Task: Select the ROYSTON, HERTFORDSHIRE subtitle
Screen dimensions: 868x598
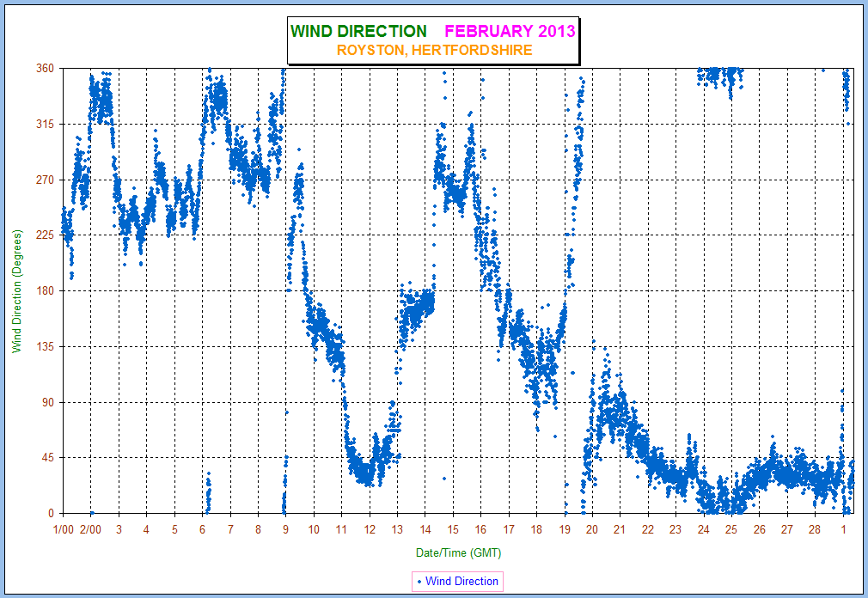Action: coord(434,51)
